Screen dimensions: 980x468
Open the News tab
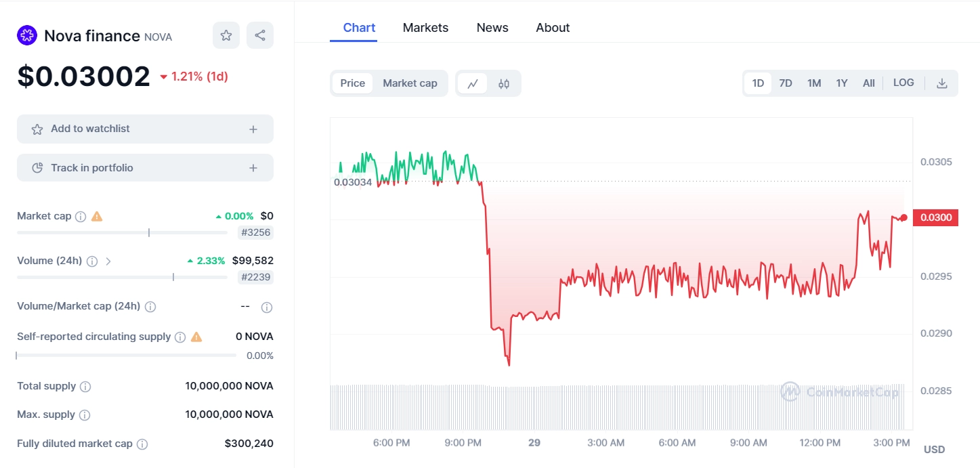[492, 28]
